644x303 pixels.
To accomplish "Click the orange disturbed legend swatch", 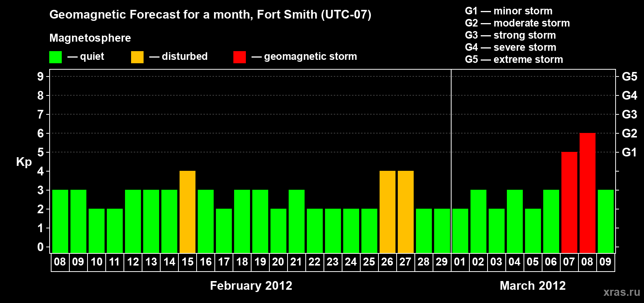I will pyautogui.click(x=138, y=57).
